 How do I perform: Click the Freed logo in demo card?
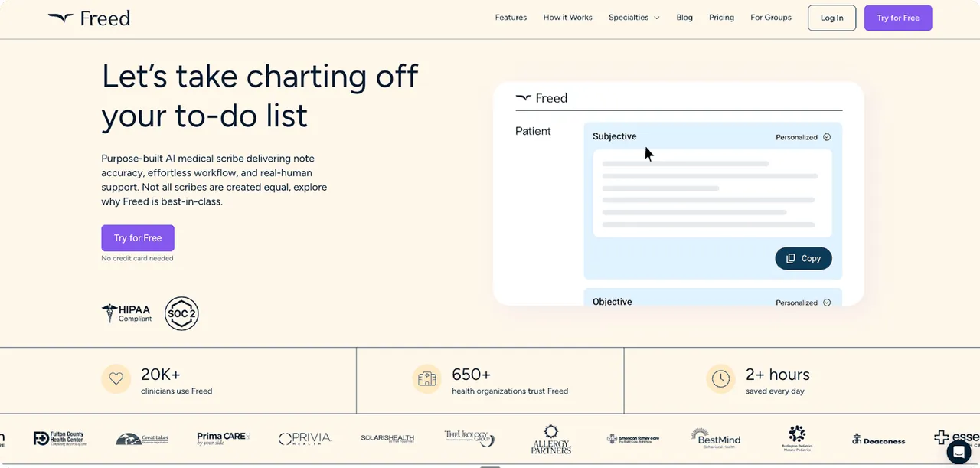point(541,98)
